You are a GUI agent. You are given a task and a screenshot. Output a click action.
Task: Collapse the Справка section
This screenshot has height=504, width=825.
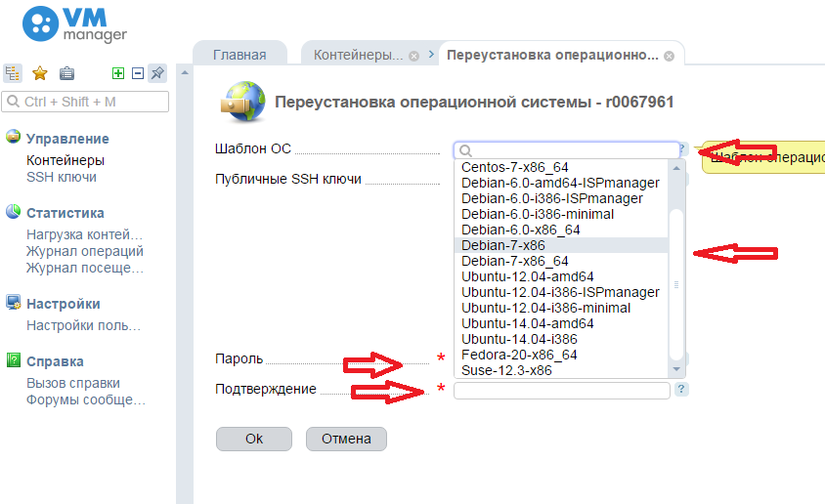pyautogui.click(x=55, y=361)
